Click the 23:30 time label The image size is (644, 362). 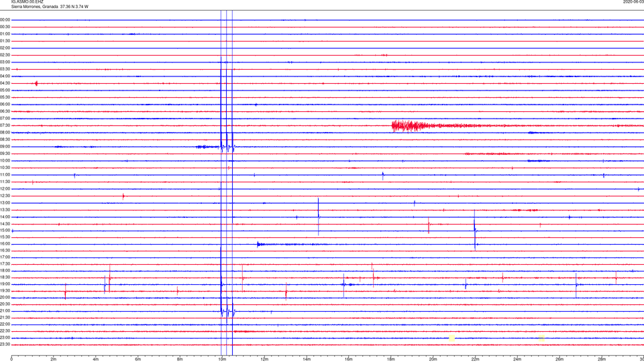pos(5,345)
